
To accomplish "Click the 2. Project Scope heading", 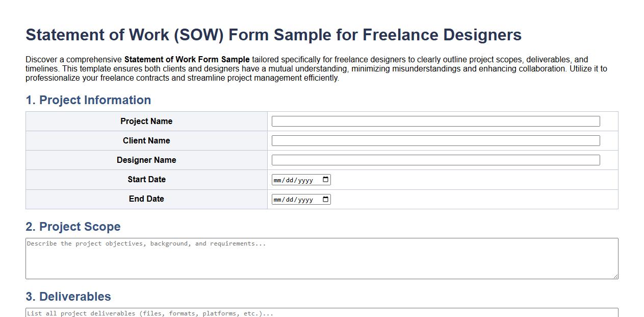I will coord(73,227).
